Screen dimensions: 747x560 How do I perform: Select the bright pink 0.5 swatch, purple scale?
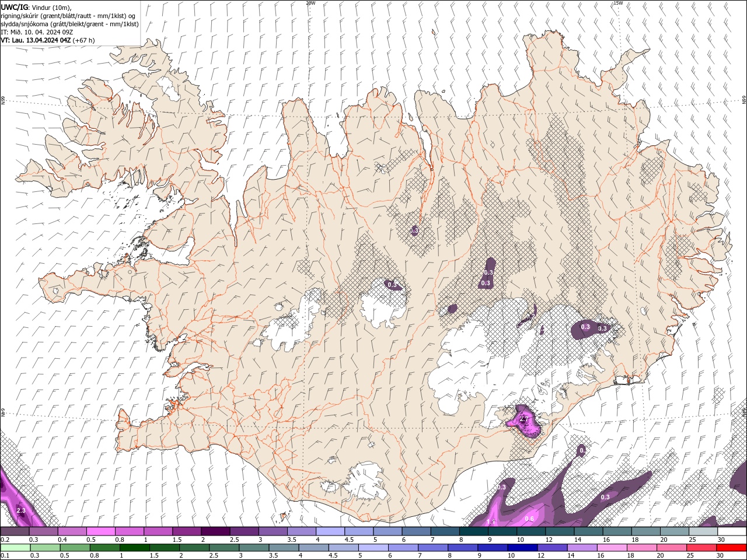pos(100,531)
